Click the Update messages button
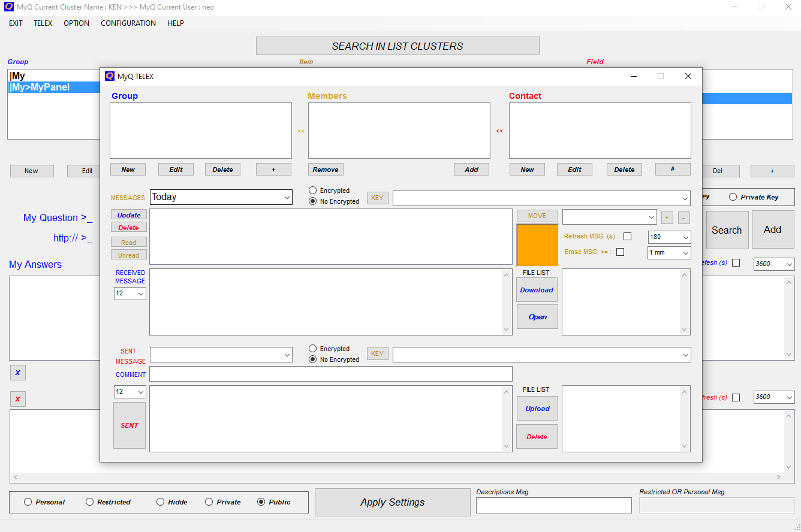Screen dimensions: 801x532 coord(129,215)
